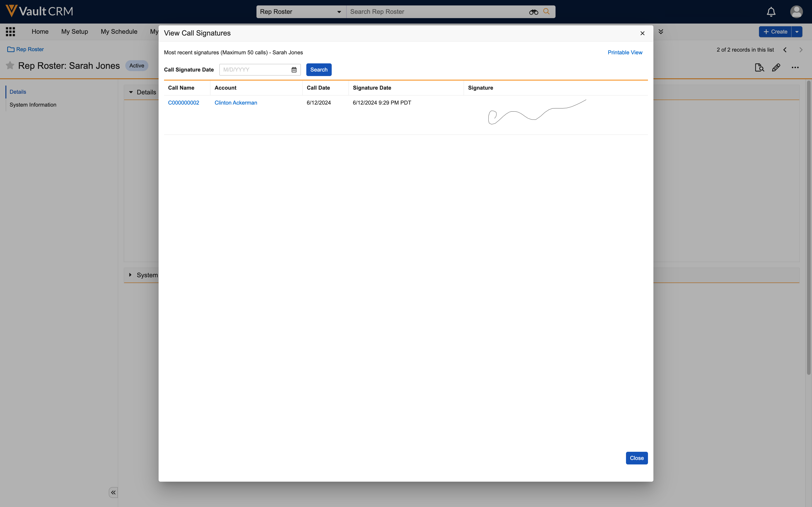Open the notifications bell
This screenshot has width=812, height=507.
[x=771, y=12]
